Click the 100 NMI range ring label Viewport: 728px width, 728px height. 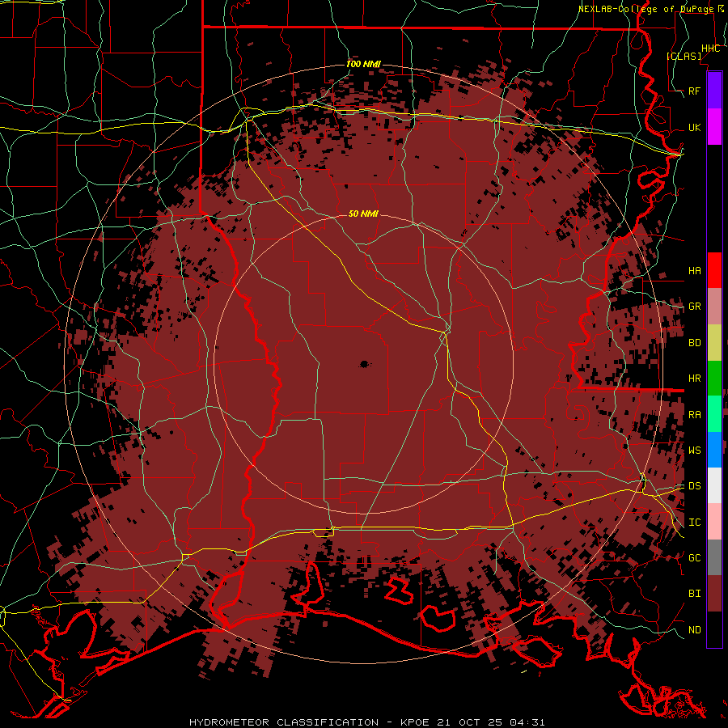pos(363,64)
